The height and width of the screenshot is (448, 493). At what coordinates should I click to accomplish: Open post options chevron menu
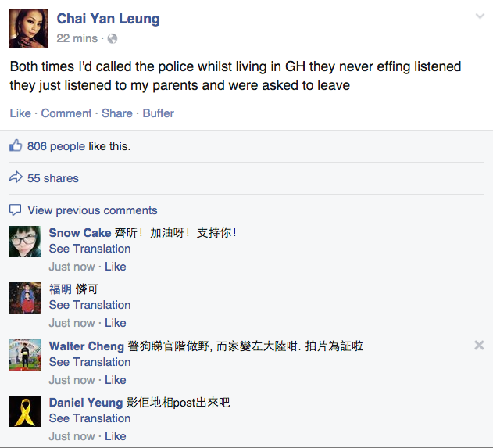[x=480, y=16]
